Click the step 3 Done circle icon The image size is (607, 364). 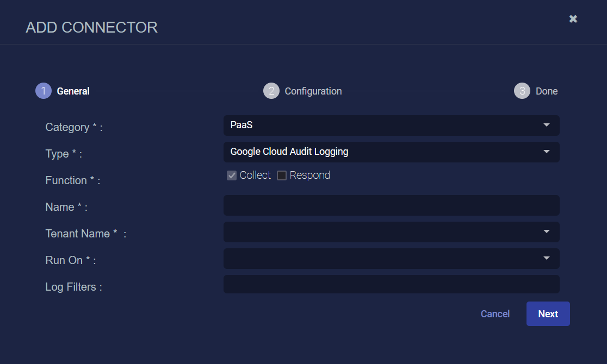522,91
